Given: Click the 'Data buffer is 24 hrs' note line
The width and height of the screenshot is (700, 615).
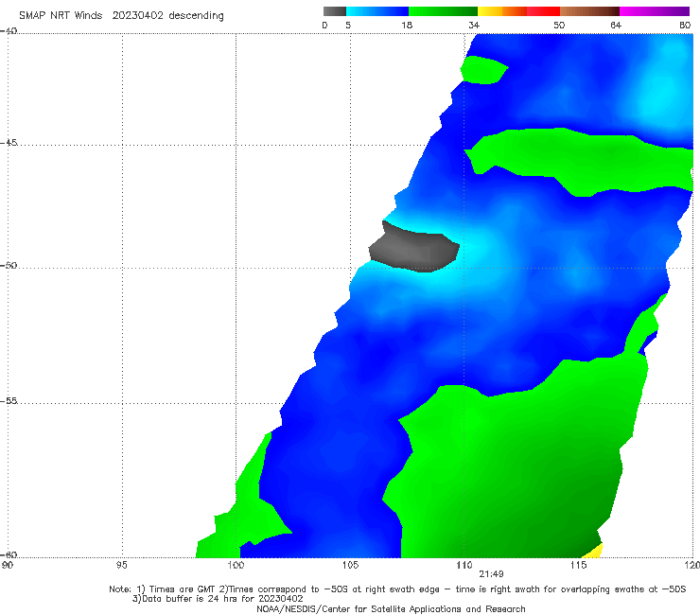Looking at the screenshot, I should pos(218,599).
